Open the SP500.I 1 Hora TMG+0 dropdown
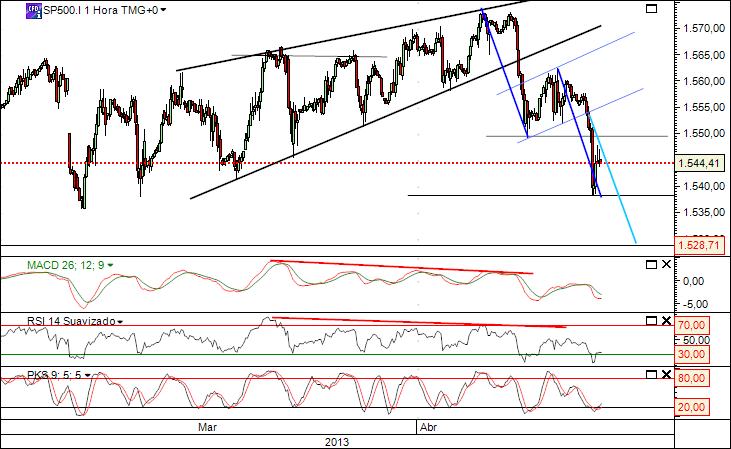Screen dimensions: 731x449 pos(163,10)
